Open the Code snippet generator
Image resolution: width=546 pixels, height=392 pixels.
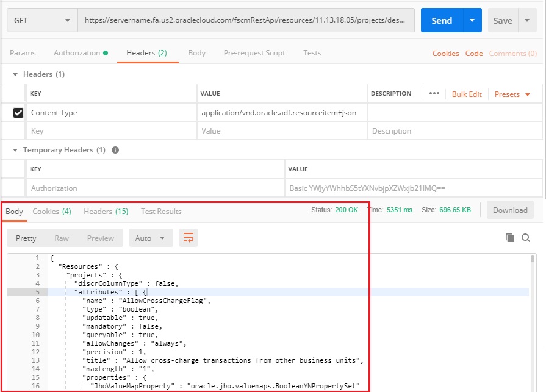click(474, 54)
